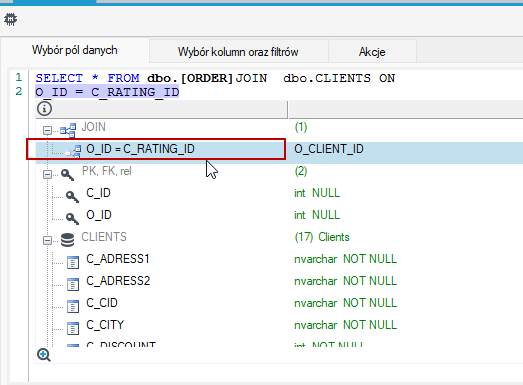Click the chip icon in the toolbar
Screen dimensions: 523x385
pyautogui.click(x=10, y=19)
